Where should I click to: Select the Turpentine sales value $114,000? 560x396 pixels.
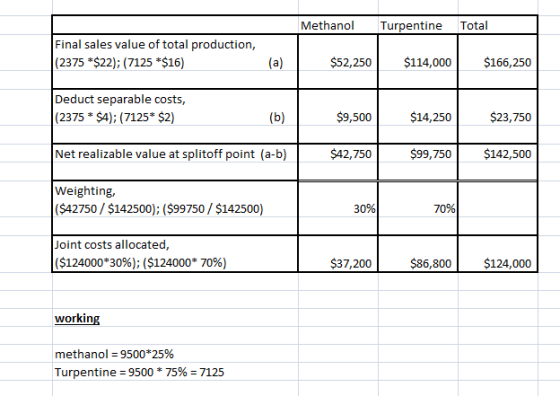pyautogui.click(x=428, y=62)
